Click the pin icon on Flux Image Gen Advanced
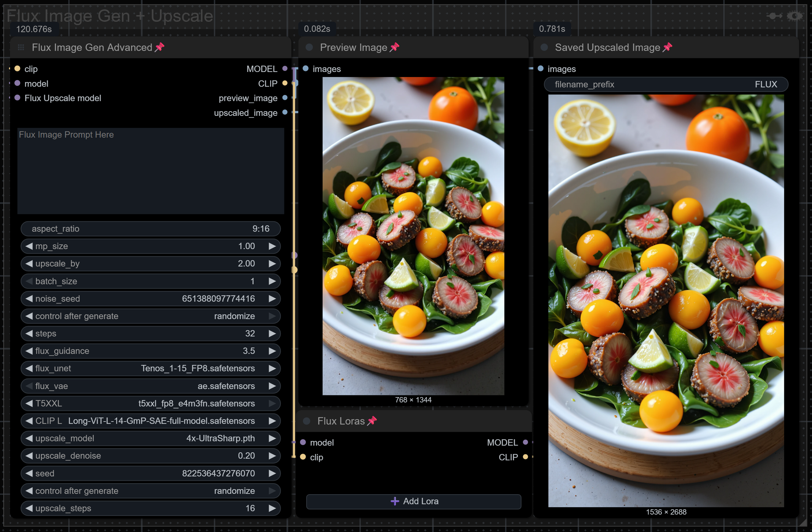 (x=159, y=47)
